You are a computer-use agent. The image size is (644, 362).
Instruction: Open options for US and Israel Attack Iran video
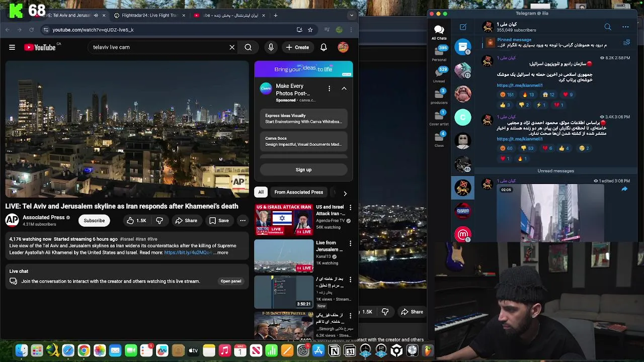tap(350, 207)
